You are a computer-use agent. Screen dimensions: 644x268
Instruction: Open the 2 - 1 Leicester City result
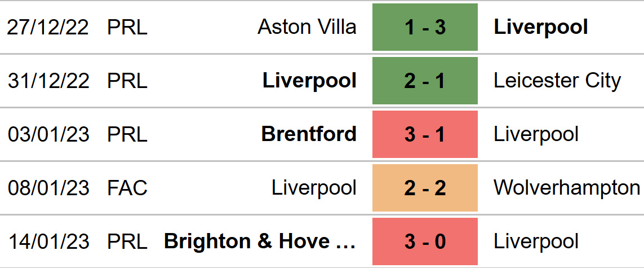pos(425,81)
